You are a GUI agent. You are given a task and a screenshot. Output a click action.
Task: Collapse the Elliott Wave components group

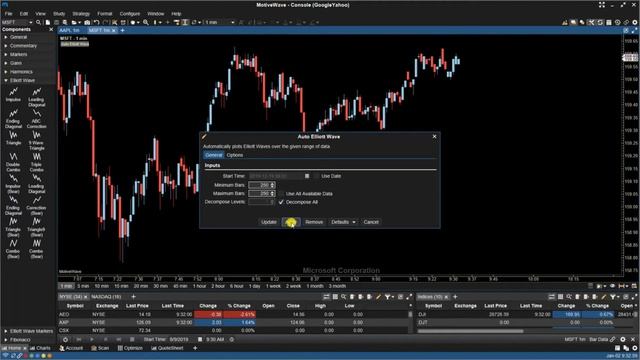point(6,80)
